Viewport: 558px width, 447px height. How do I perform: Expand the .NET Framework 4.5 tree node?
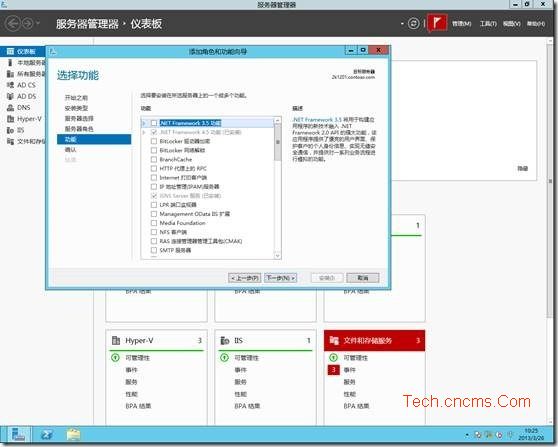tap(144, 132)
